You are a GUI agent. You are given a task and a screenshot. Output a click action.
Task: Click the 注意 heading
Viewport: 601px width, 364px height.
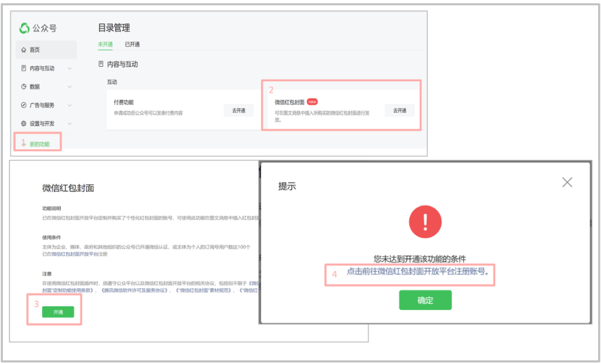[47, 274]
